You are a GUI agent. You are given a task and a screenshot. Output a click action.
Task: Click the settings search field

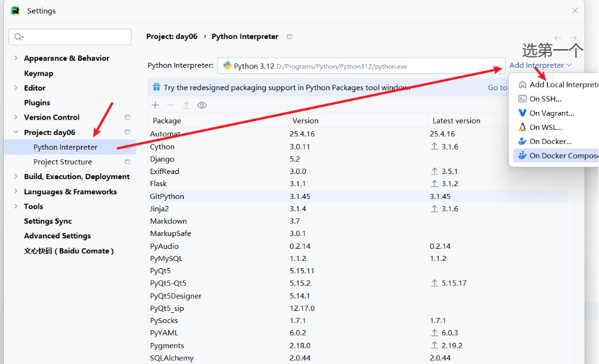(x=70, y=37)
